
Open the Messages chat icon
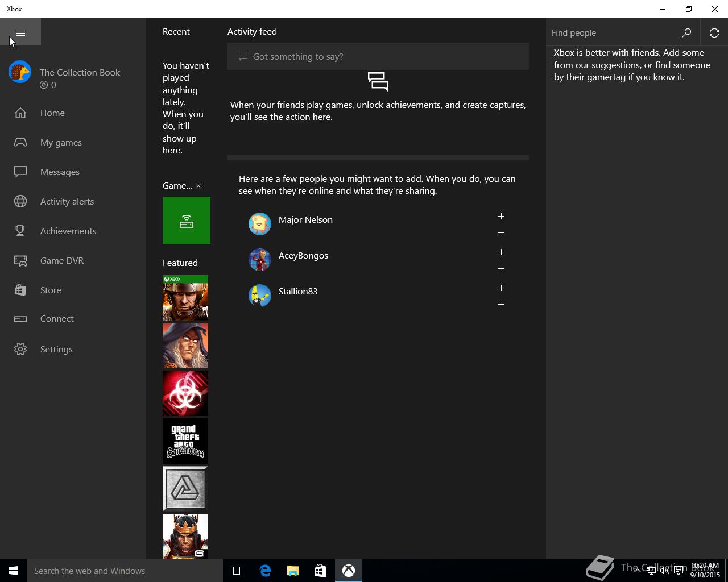pyautogui.click(x=20, y=172)
